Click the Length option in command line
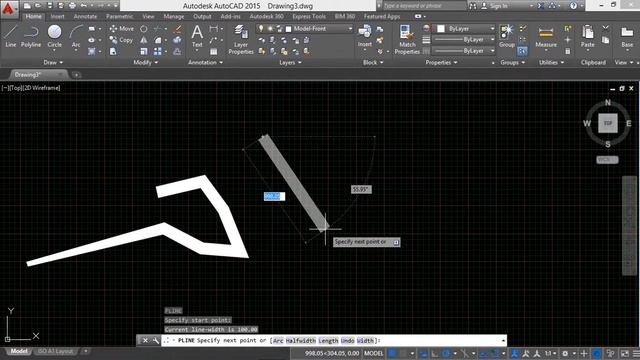Viewport: 640px width, 360px height. 328,340
